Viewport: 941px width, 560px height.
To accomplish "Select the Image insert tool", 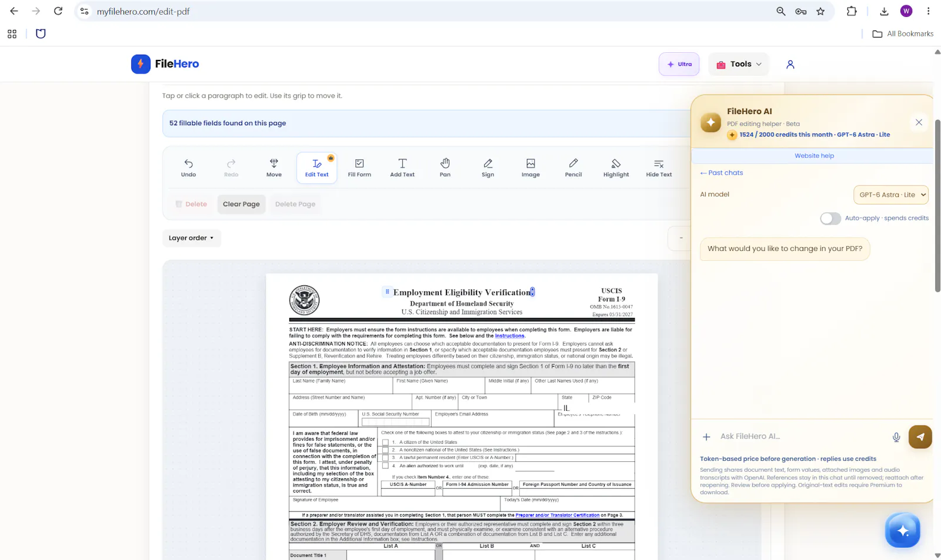I will tap(530, 167).
